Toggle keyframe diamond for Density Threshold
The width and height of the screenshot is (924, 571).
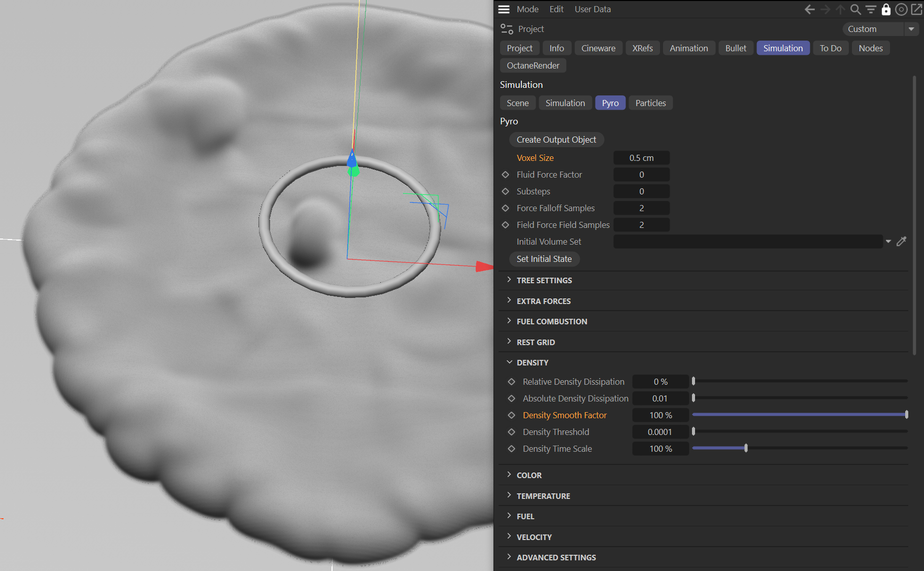[x=511, y=432]
